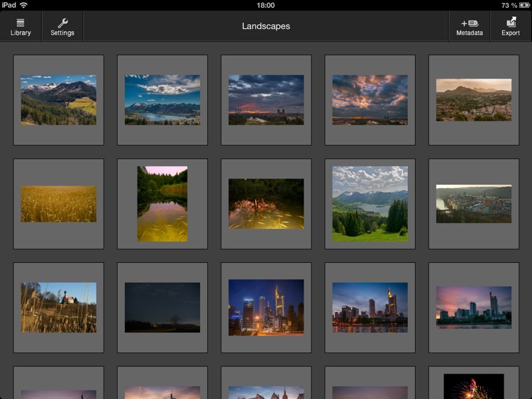Select the blue lake with clouds photo
The image size is (532, 399).
tap(162, 100)
